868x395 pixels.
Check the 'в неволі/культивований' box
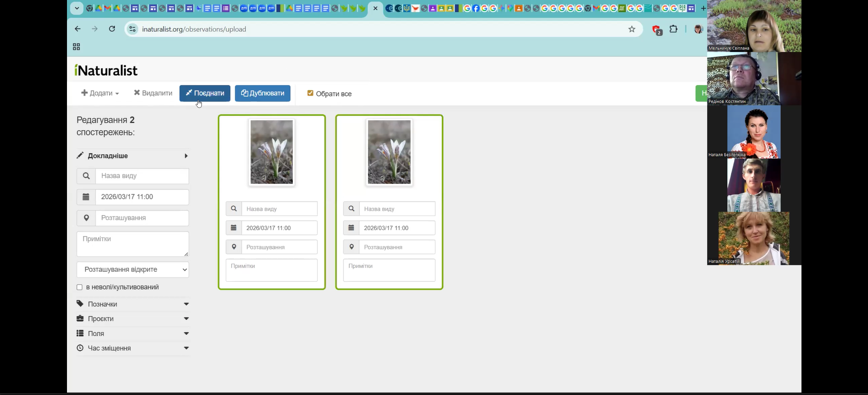[80, 287]
